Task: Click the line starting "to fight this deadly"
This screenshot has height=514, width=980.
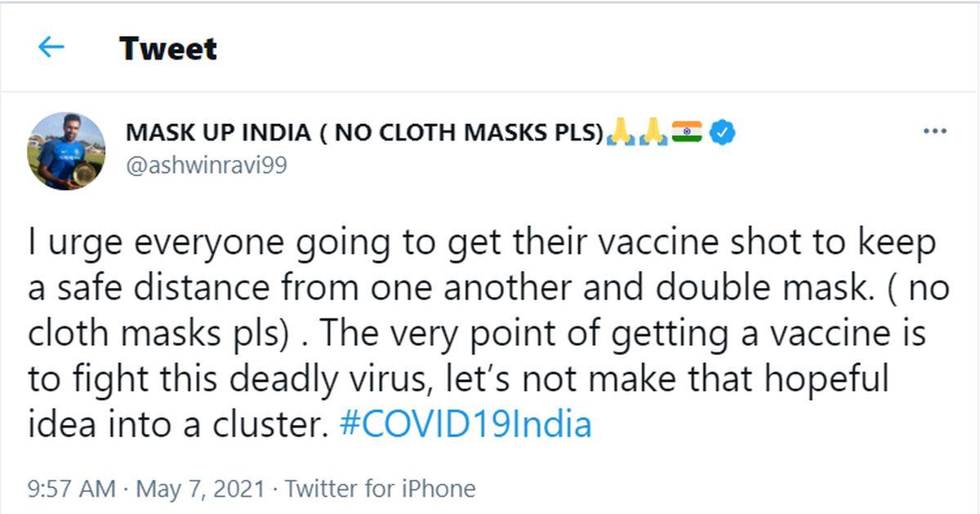Action: [x=457, y=379]
